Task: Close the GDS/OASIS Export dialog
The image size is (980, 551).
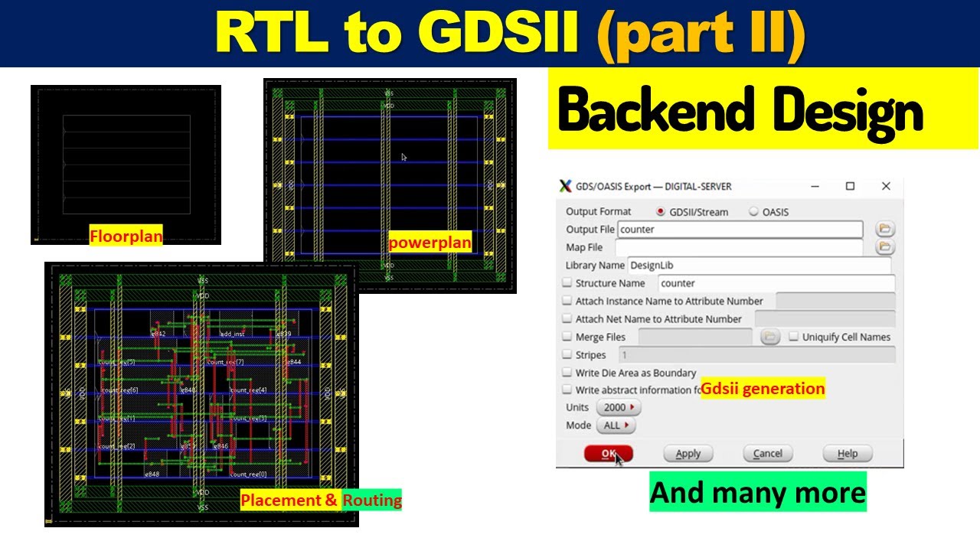Action: 886,186
